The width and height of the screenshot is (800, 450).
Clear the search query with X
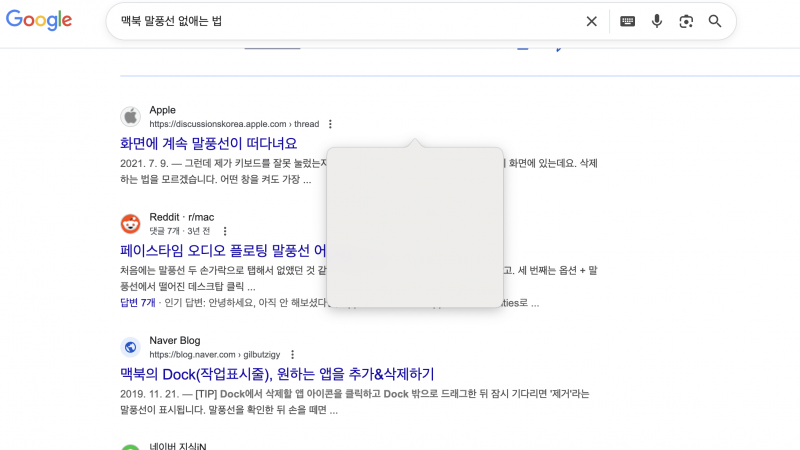tap(591, 21)
